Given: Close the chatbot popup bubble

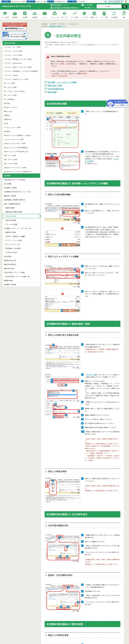Looking at the screenshot, I should coord(127,100).
